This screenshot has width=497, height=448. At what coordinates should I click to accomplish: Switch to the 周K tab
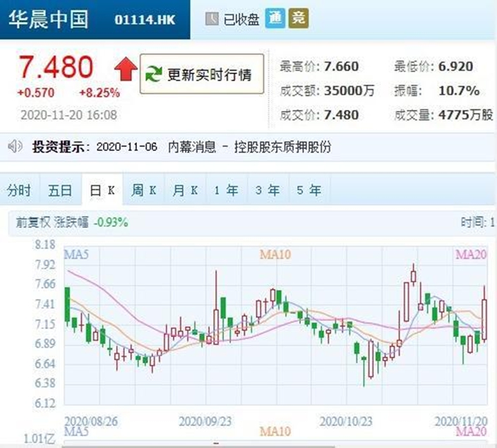pos(143,190)
